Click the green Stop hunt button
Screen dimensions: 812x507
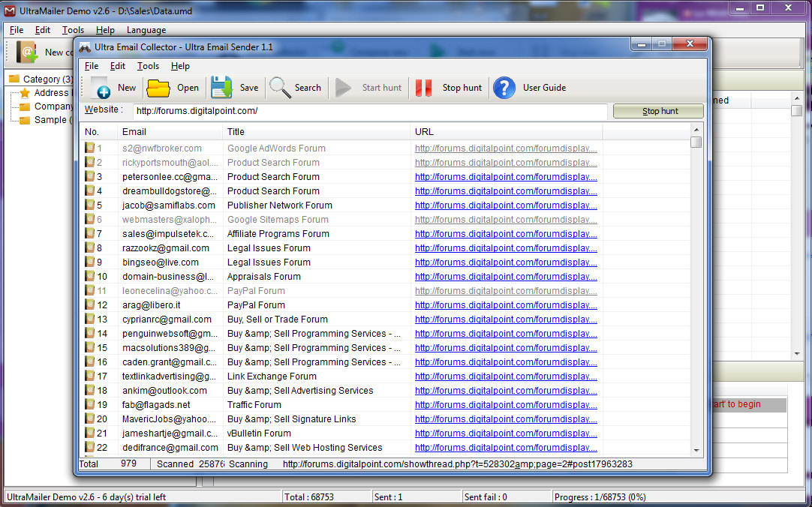click(659, 111)
